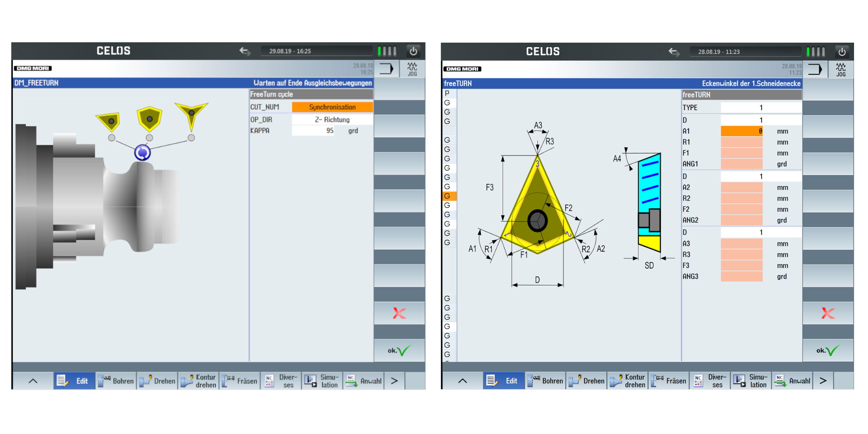Select middle yellow insert cutting edge icon

[149, 119]
